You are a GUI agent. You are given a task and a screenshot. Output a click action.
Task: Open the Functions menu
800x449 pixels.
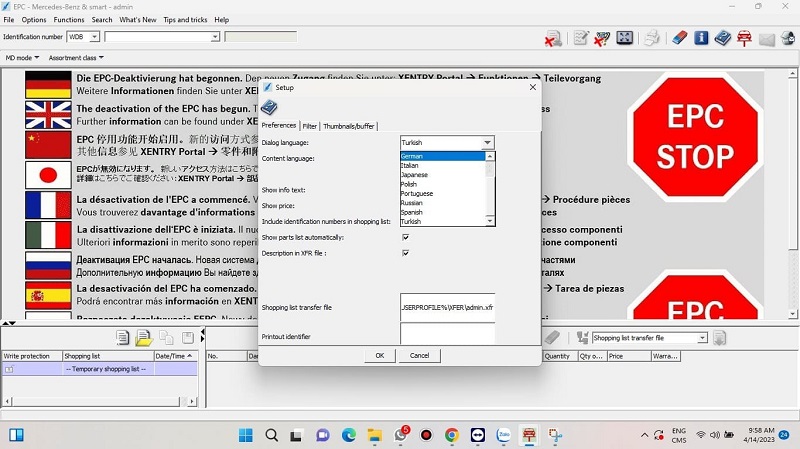tap(68, 20)
